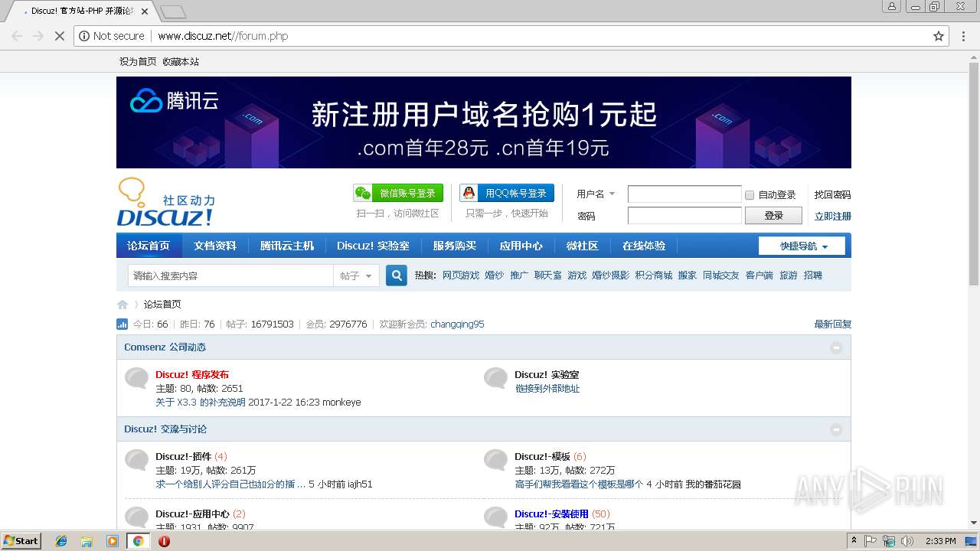Open a new browser tab
The height and width of the screenshot is (551, 980).
[x=173, y=12]
